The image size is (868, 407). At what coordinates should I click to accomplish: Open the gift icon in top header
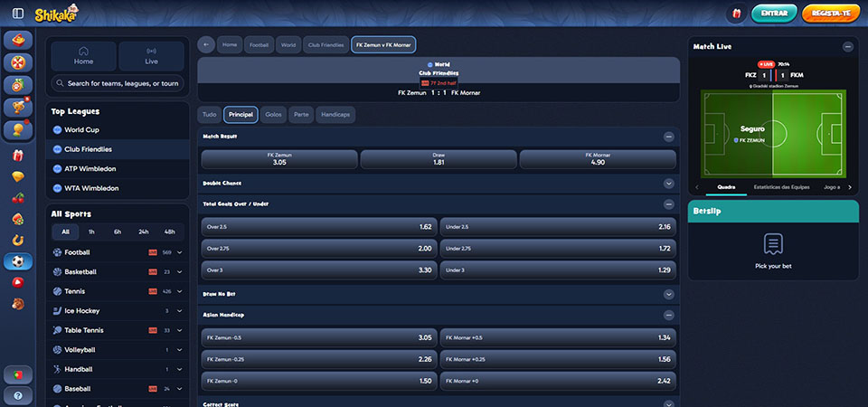pos(736,14)
